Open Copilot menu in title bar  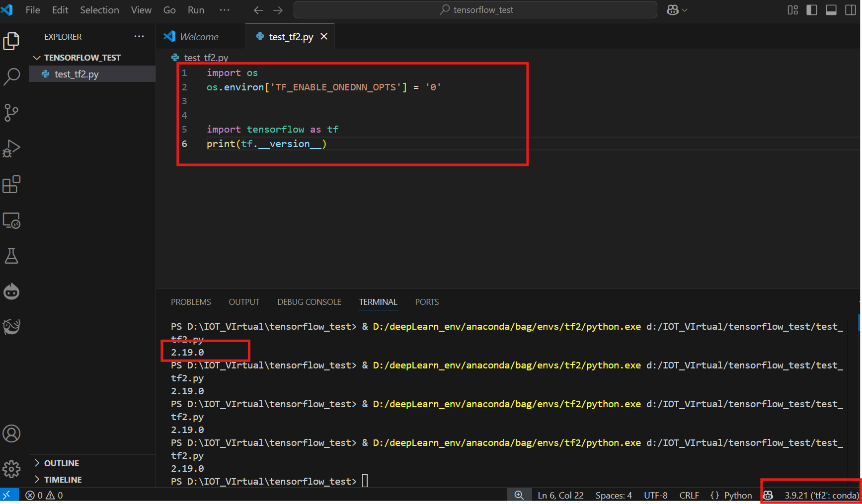pyautogui.click(x=677, y=10)
